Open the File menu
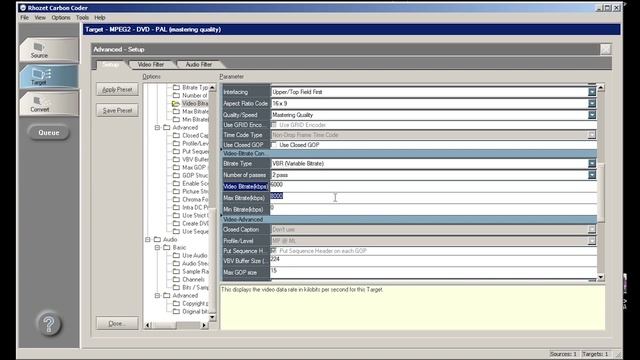The image size is (640, 360). (x=24, y=18)
